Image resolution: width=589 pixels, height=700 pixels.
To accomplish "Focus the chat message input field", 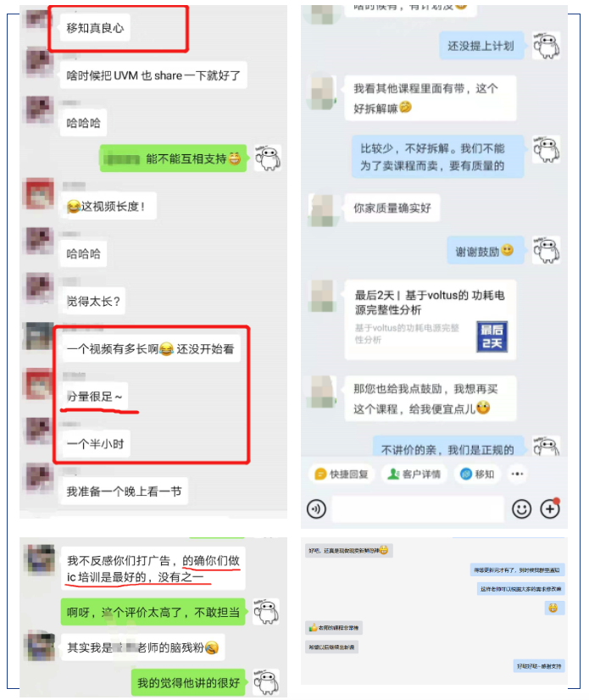I will pyautogui.click(x=418, y=509).
